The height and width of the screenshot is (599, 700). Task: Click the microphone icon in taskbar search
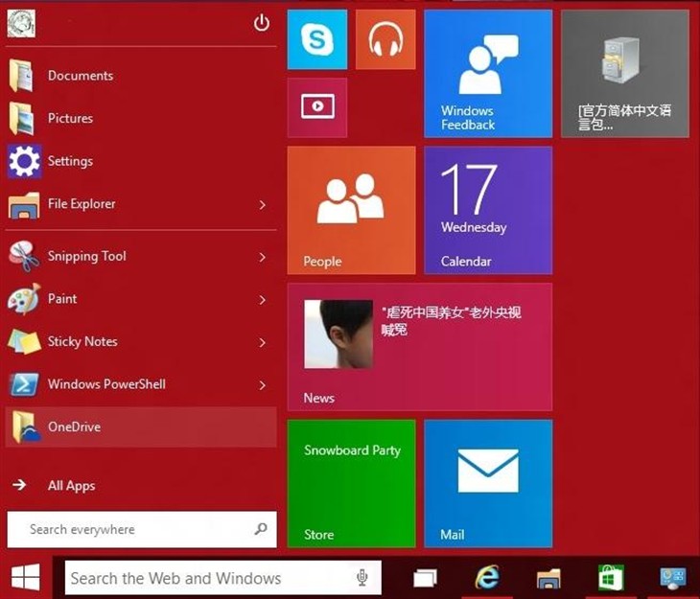[362, 578]
